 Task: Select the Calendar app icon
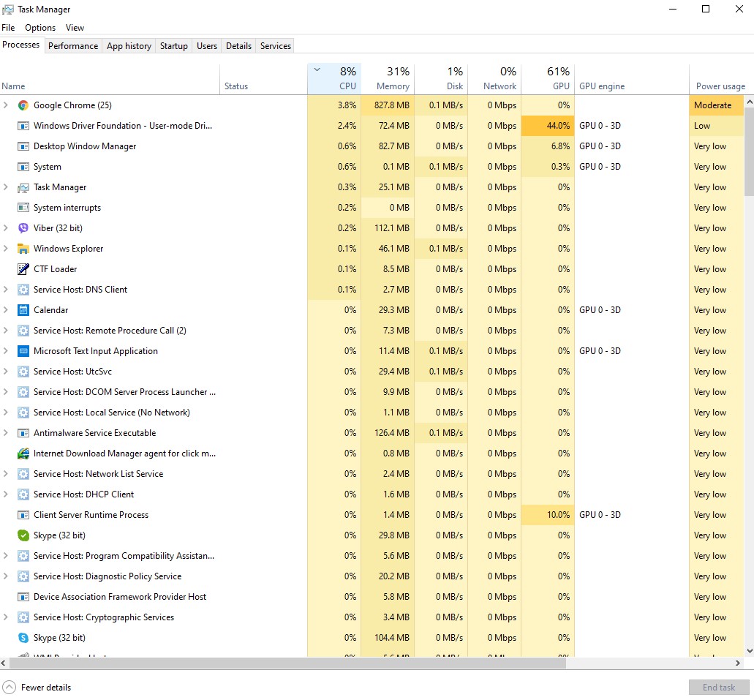tap(23, 310)
